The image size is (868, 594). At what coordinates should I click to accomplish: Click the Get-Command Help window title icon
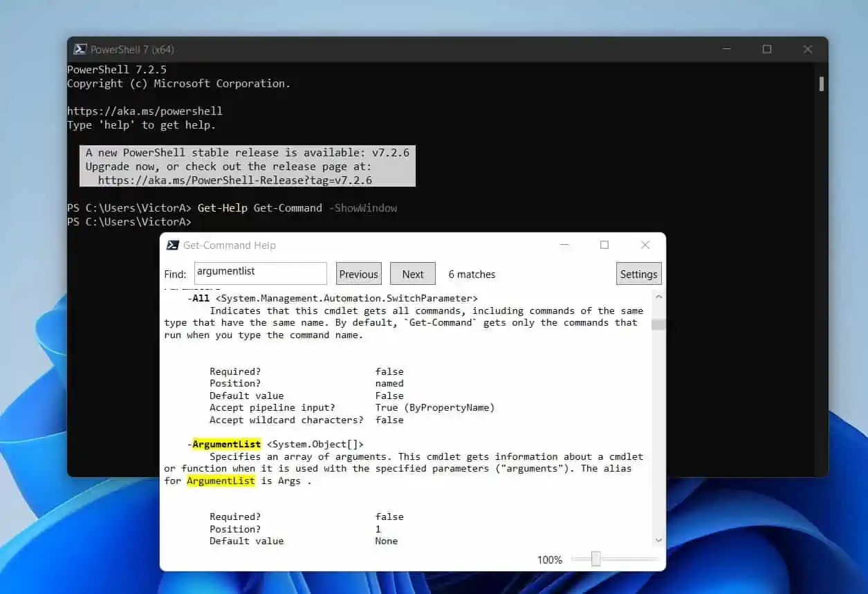point(173,245)
